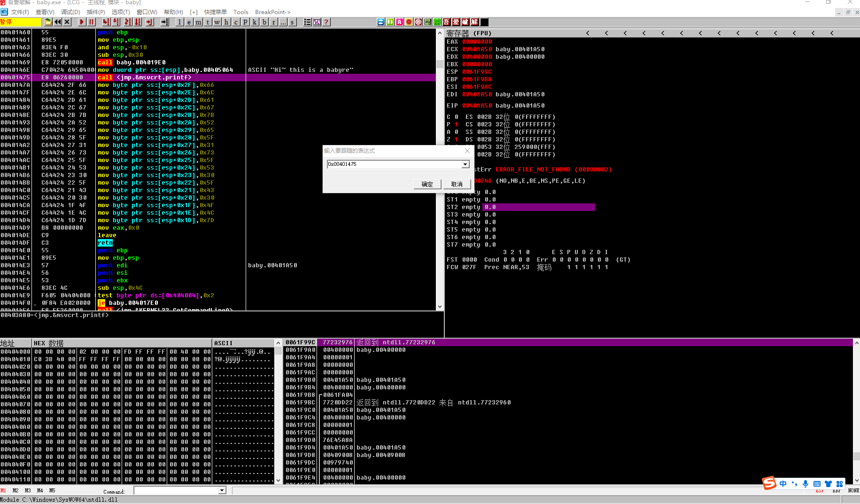The width and height of the screenshot is (860, 504).
Task: Open a new executable file
Action: coord(47,22)
